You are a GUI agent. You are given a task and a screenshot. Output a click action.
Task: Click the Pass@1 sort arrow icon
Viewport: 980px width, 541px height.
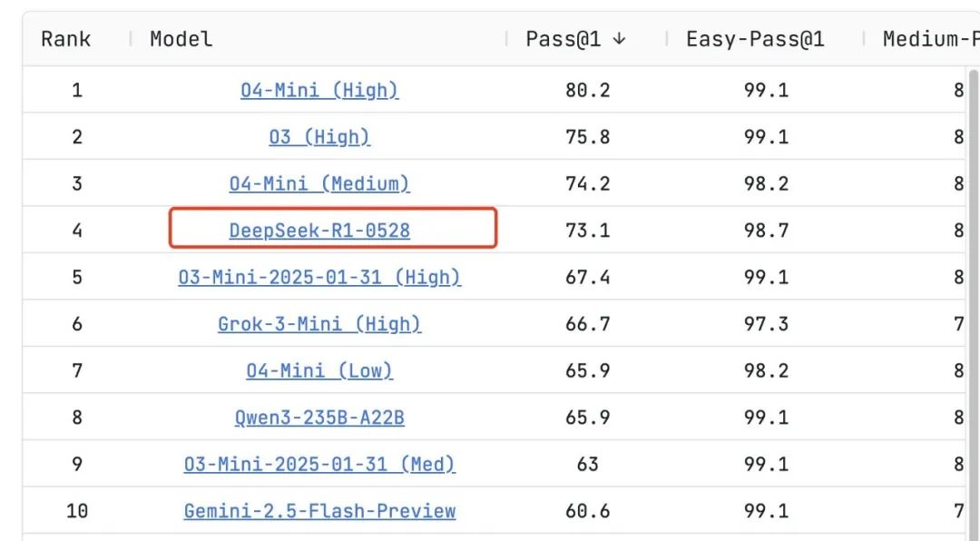(619, 39)
